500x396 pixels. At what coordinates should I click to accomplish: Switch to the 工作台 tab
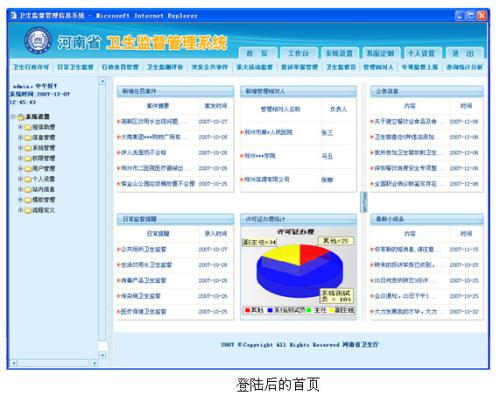point(299,53)
